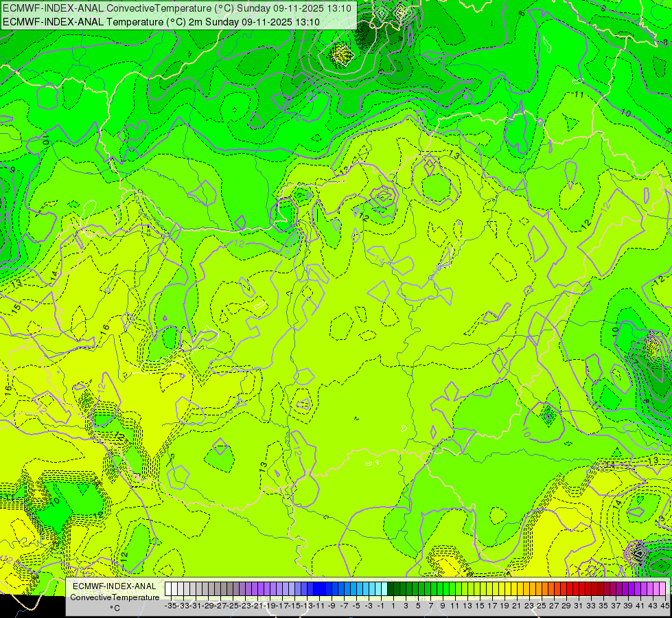Click the legend scale value 43
672x618 pixels.
653,606
